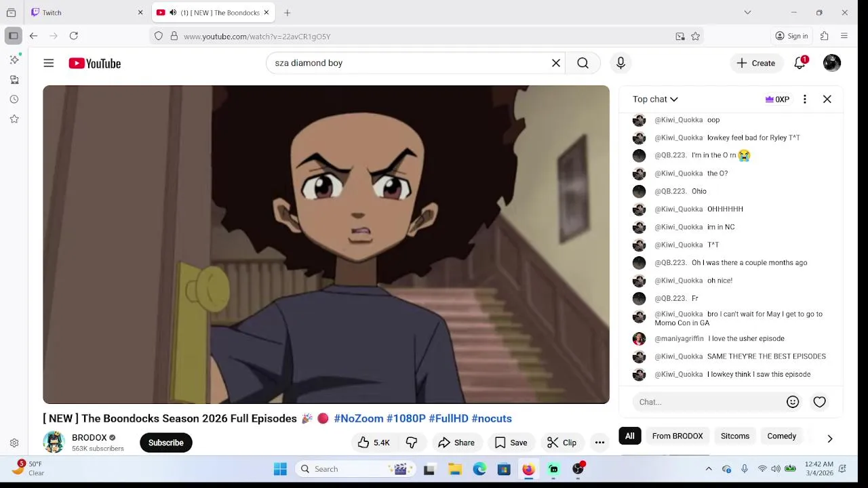This screenshot has height=488, width=868.
Task: Open sidebar settings gear
Action: (14, 443)
